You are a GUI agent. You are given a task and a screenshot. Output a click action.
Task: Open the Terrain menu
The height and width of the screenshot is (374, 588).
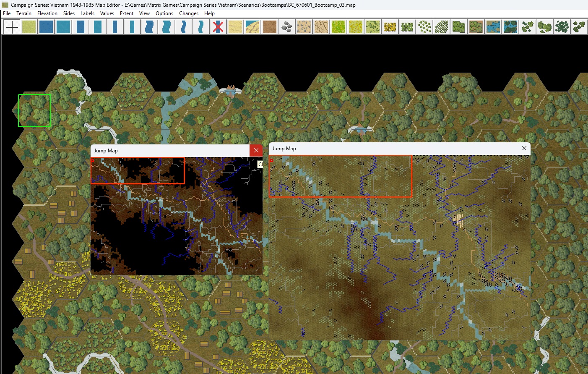pos(24,13)
